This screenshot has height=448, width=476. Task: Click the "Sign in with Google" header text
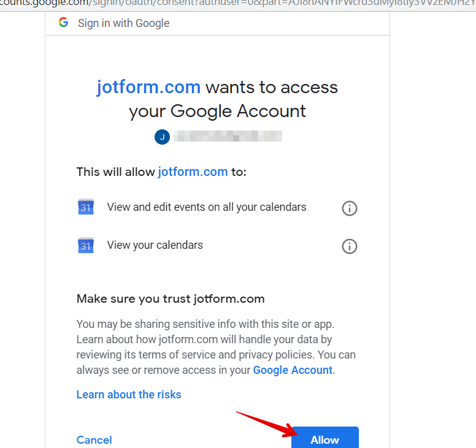(x=123, y=23)
